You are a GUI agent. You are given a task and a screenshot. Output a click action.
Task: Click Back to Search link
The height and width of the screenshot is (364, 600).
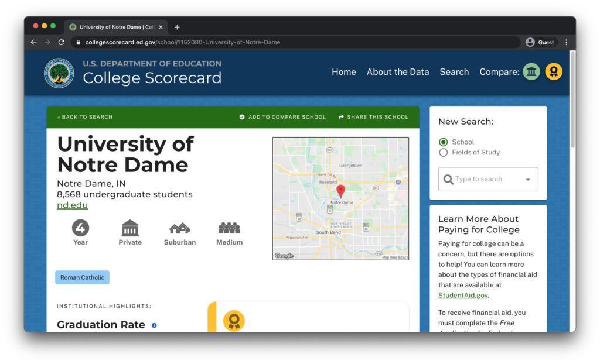click(85, 117)
